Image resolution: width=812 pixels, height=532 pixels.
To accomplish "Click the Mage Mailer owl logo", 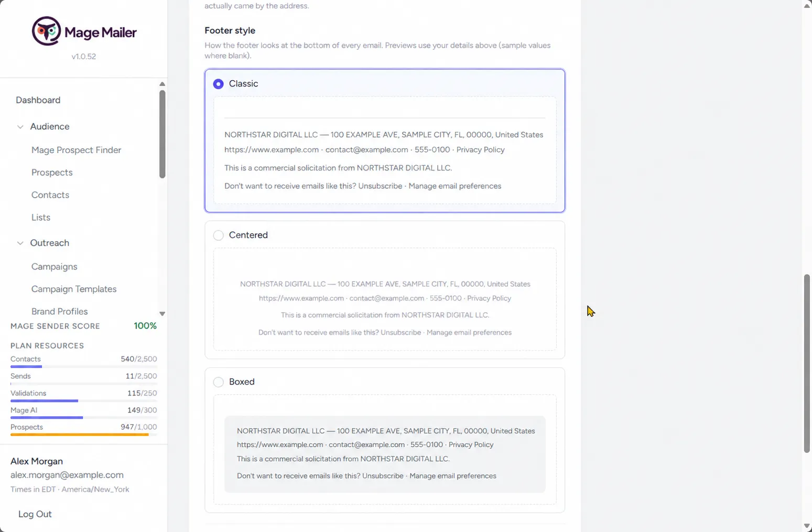I will coord(47,31).
